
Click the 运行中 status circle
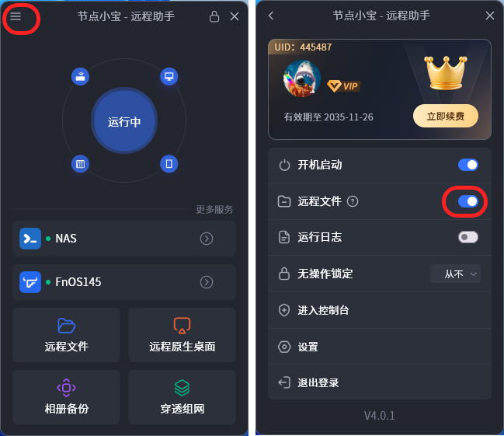[x=124, y=120]
